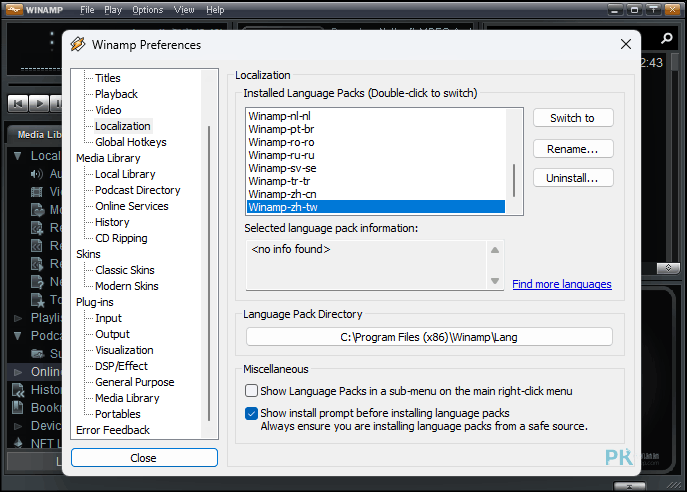Viewport: 687px width, 492px height.
Task: Open the Find more languages link
Action: [562, 284]
